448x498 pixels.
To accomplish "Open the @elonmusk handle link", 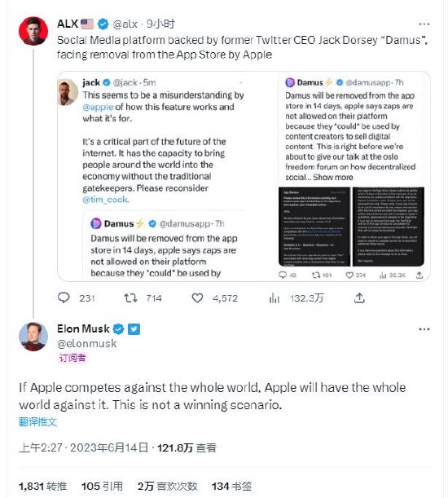I will (x=86, y=343).
